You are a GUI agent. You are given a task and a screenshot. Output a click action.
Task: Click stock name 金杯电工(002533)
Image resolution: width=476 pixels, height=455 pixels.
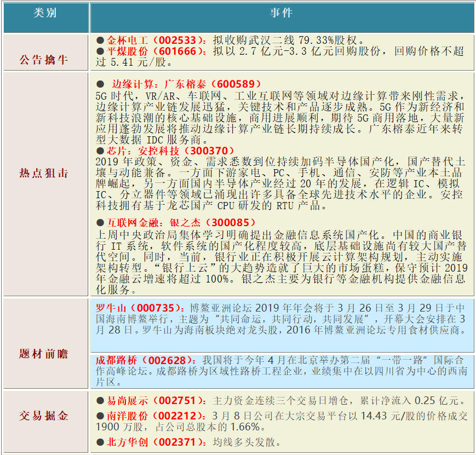point(157,41)
